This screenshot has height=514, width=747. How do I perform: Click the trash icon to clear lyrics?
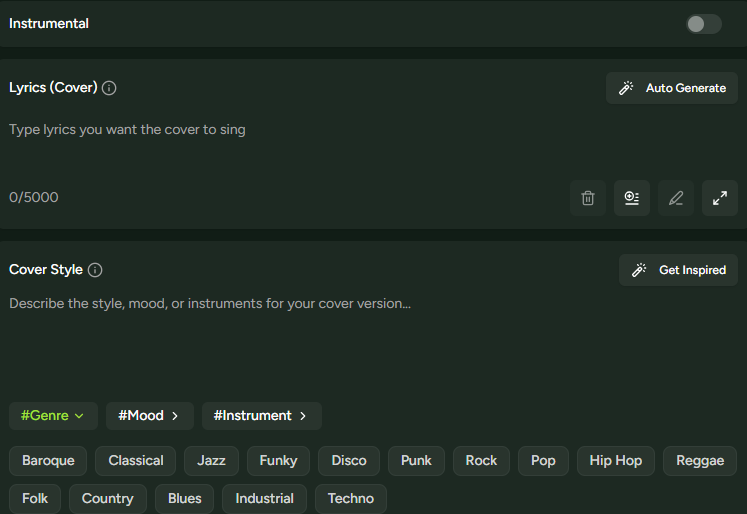(588, 198)
